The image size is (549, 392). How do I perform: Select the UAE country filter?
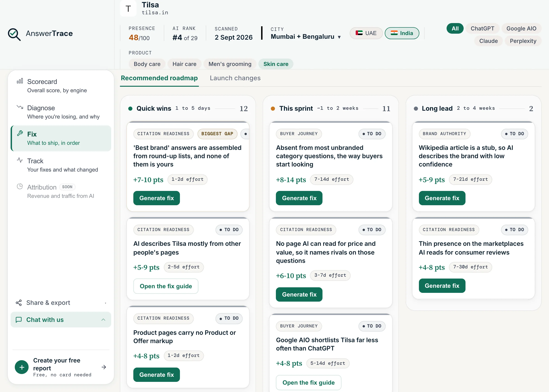[x=366, y=33]
